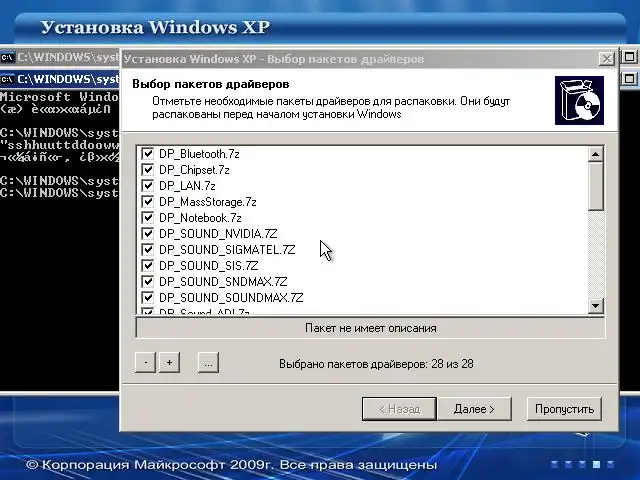640x480 pixels.
Task: Uncheck DP_SOUND_SIS.7Z checkbox
Action: point(147,265)
